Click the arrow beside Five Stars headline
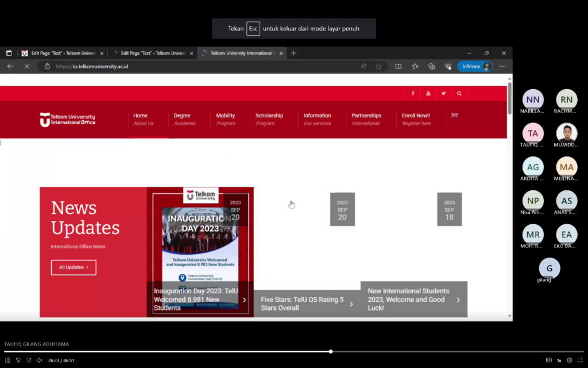This screenshot has height=368, width=588. [351, 304]
